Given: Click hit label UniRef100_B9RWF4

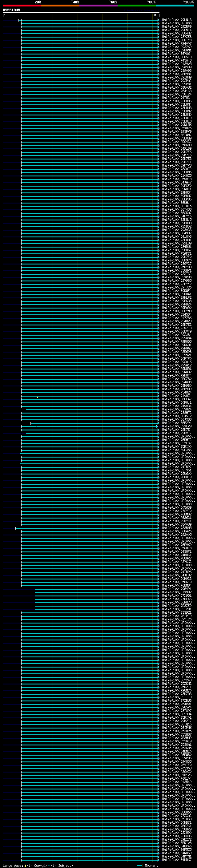Looking at the screenshot, I should point(177,291).
